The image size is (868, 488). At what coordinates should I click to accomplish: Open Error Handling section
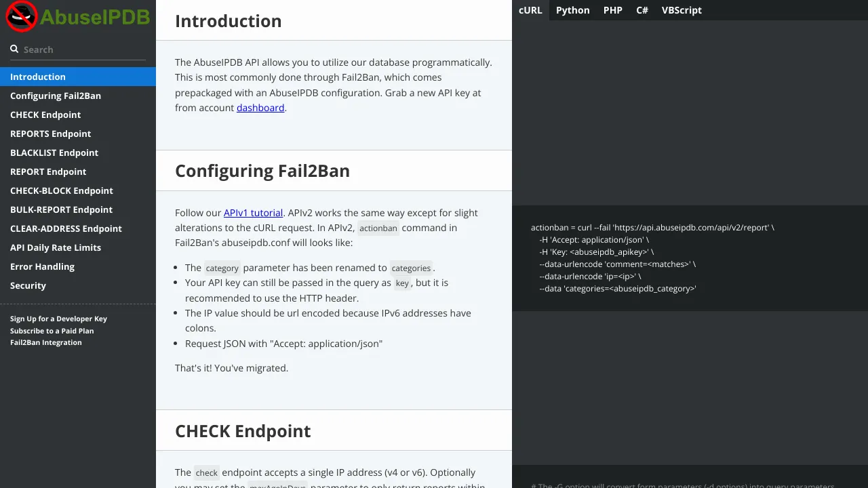pos(78,266)
